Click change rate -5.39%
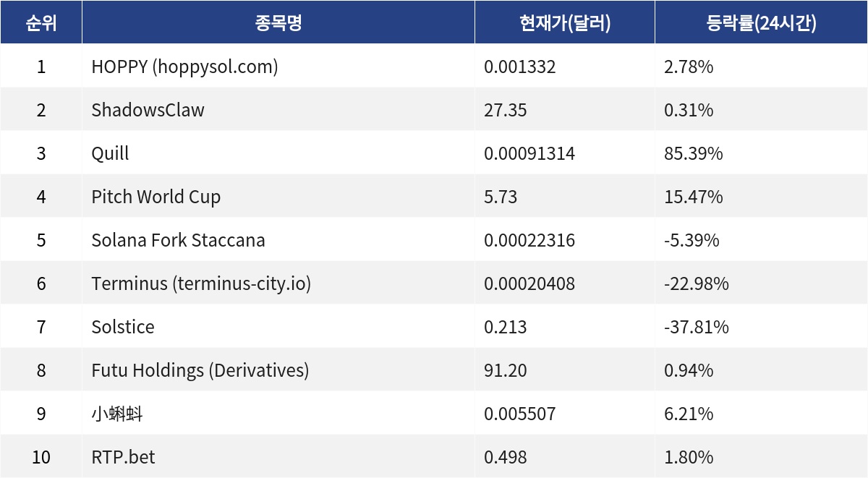This screenshot has height=478, width=868. pos(692,241)
